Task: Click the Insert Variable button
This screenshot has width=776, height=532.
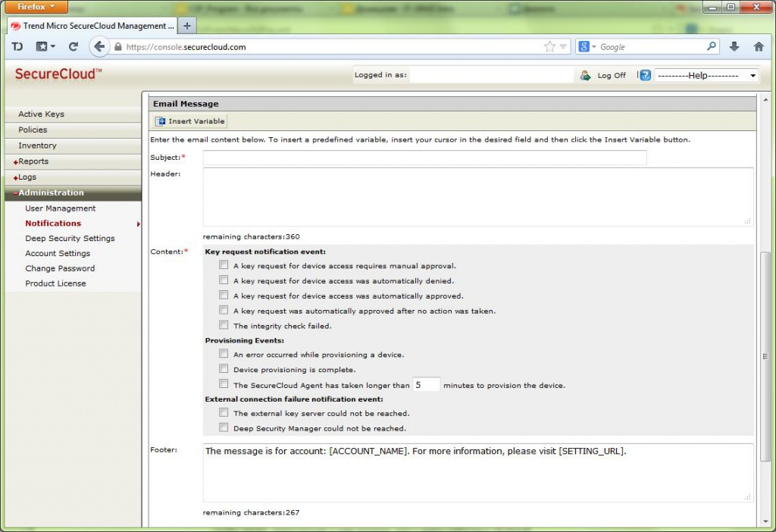Action: (x=190, y=121)
